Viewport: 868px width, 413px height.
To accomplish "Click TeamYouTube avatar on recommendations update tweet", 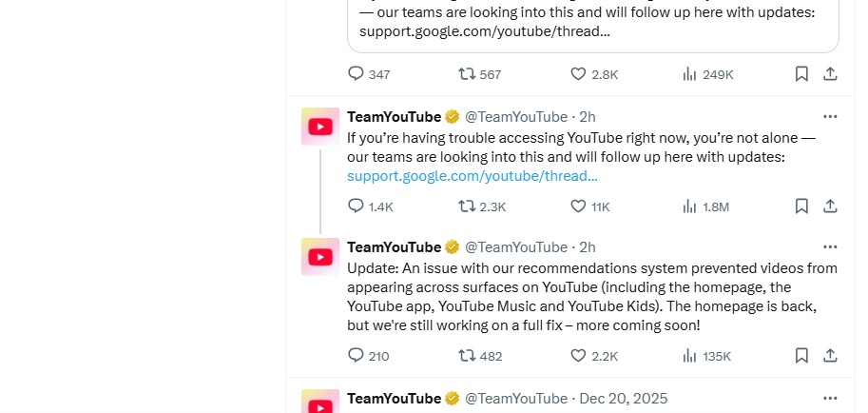I will point(320,257).
